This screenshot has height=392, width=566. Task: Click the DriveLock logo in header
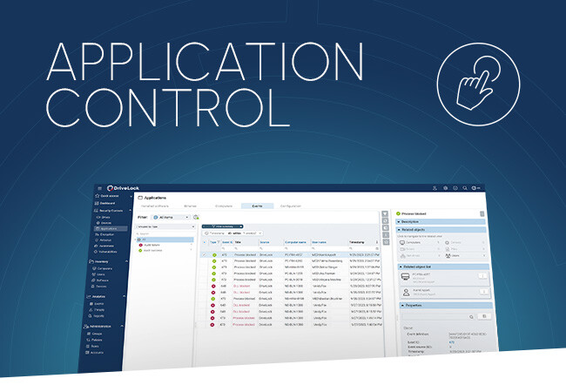(123, 188)
